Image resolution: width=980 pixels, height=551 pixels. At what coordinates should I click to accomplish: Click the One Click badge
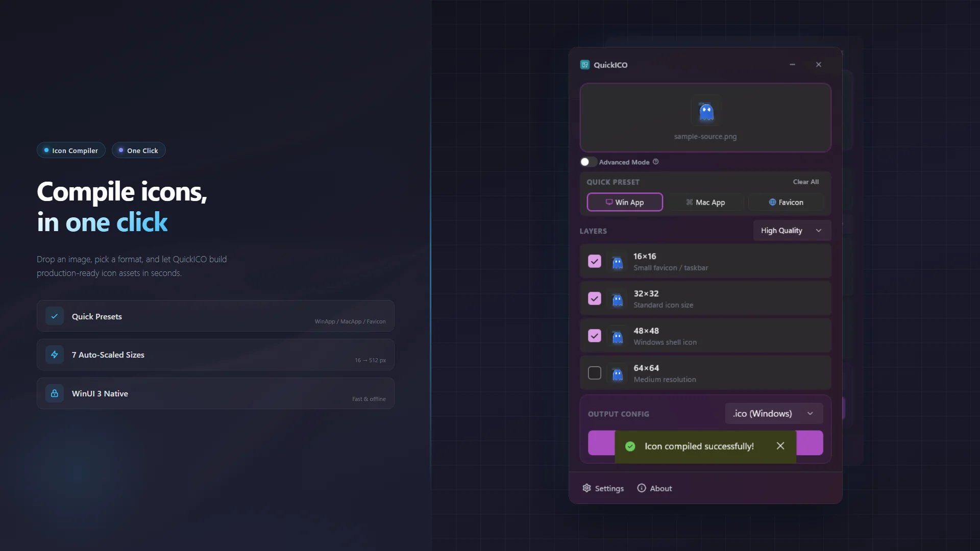[138, 151]
